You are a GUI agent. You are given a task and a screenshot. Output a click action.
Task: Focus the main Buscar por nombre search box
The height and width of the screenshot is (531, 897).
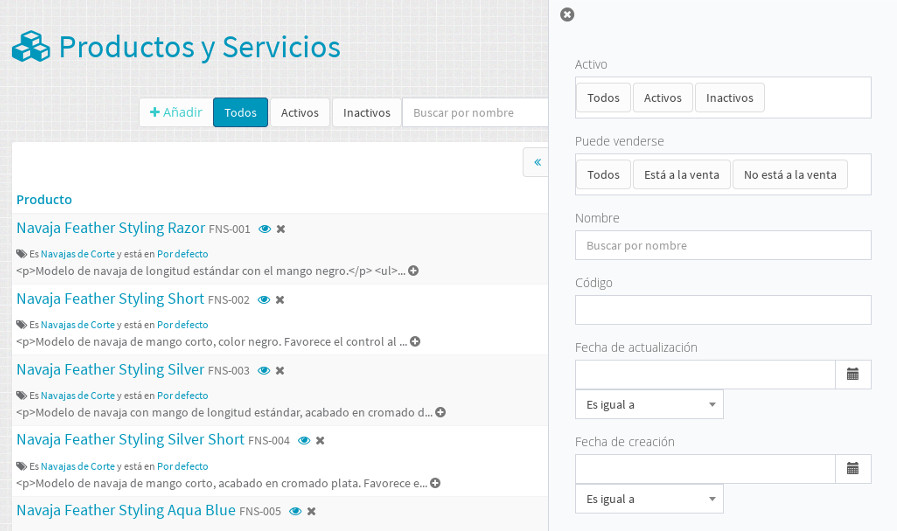coord(475,112)
